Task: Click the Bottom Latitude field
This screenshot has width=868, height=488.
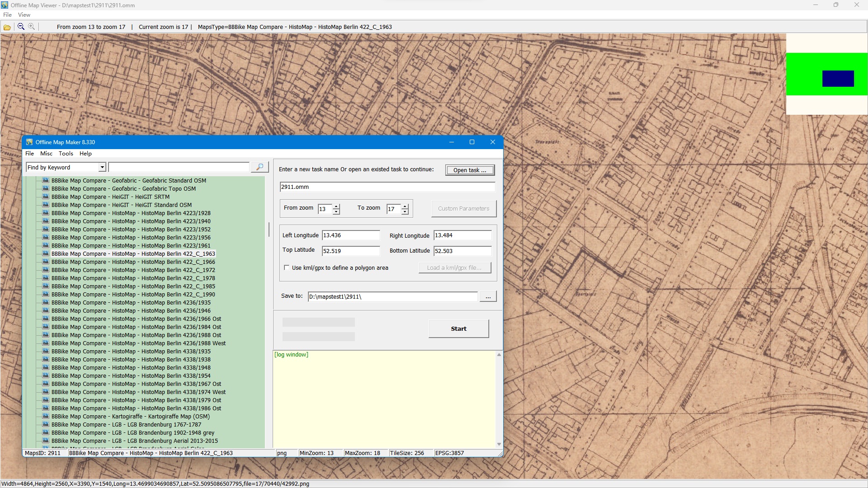Action: pyautogui.click(x=462, y=251)
